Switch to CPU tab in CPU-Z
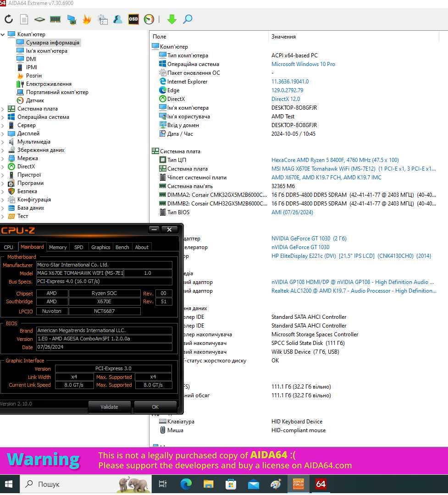 click(x=9, y=247)
